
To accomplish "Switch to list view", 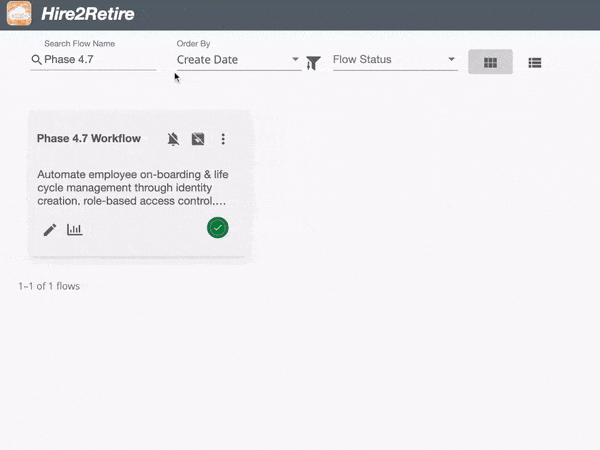I will point(535,63).
